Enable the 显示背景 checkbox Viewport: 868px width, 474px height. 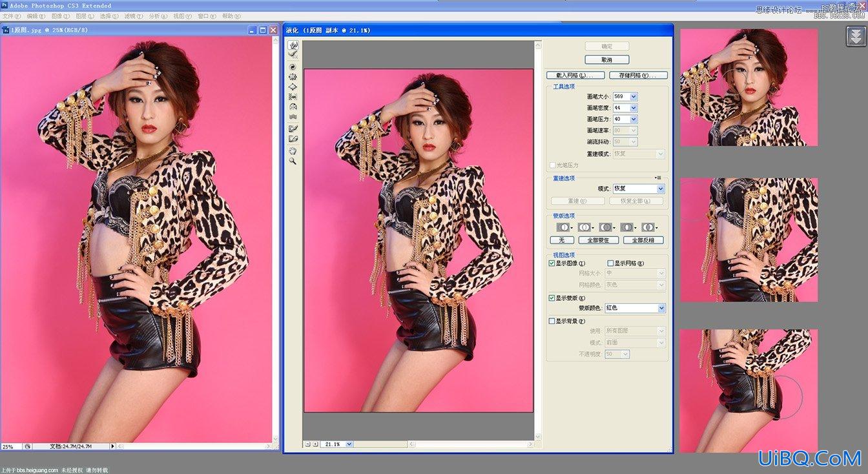[x=552, y=321]
